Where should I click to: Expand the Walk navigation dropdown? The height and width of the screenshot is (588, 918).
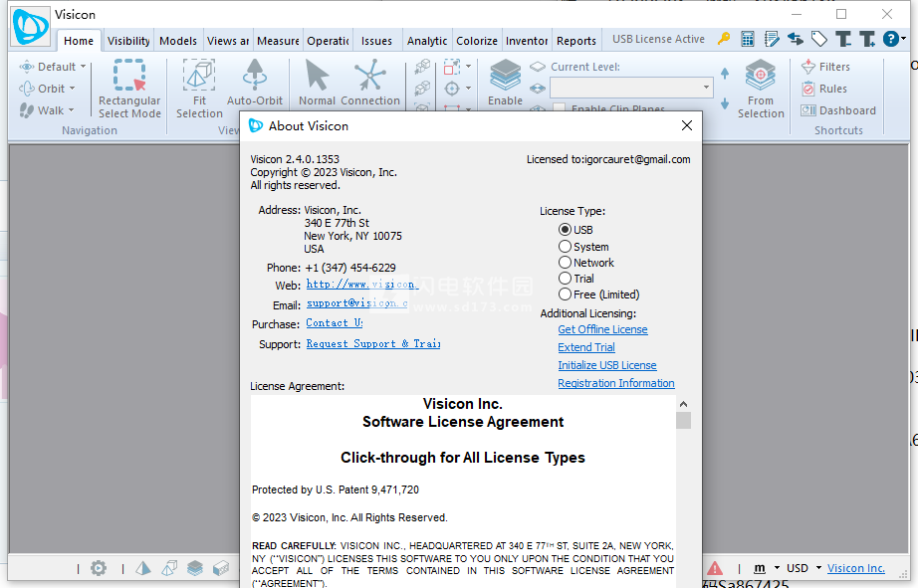71,110
